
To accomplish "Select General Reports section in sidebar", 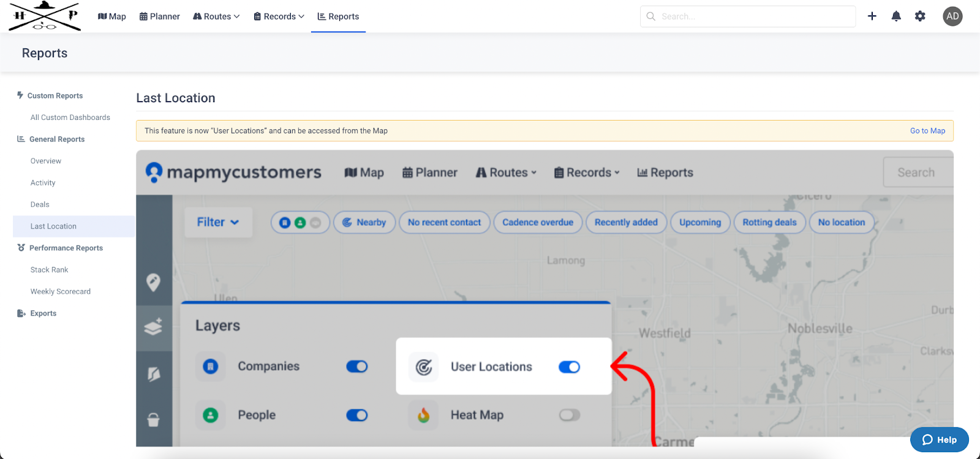I will (57, 140).
